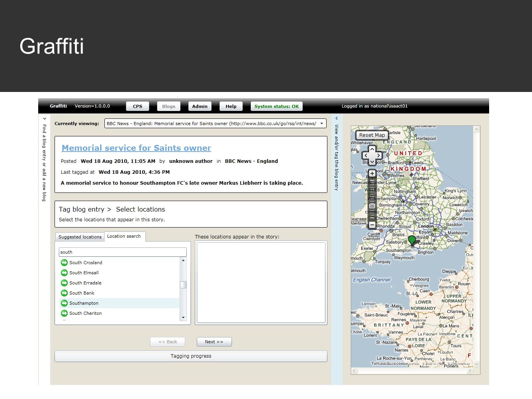The height and width of the screenshot is (399, 532).
Task: Open the Blogs menu
Action: pos(169,106)
